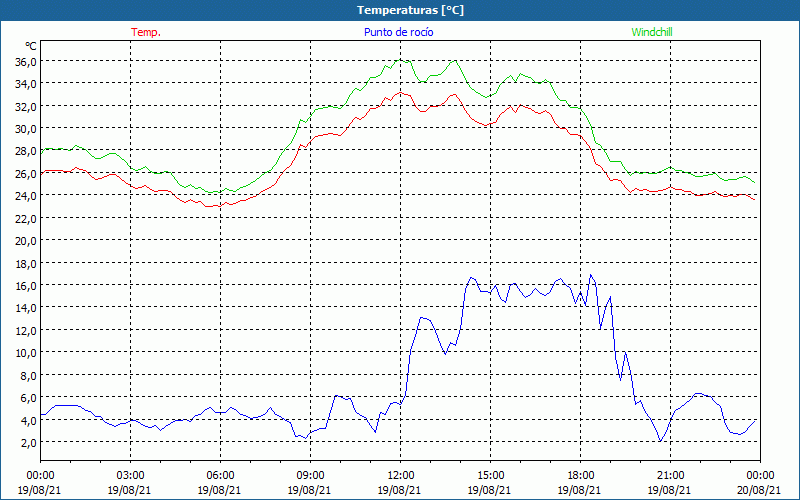The height and width of the screenshot is (500, 800).
Task: Click the '22,0' y-axis value
Action: pyautogui.click(x=26, y=218)
